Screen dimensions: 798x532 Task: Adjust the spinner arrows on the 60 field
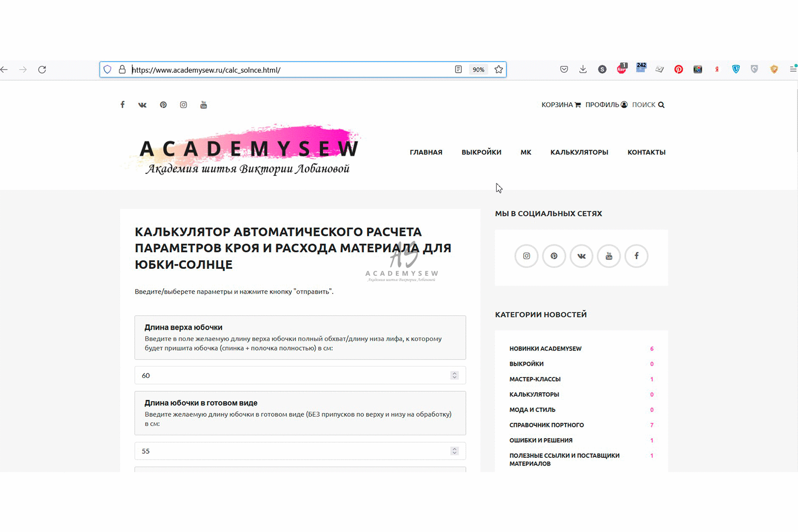[x=454, y=375]
